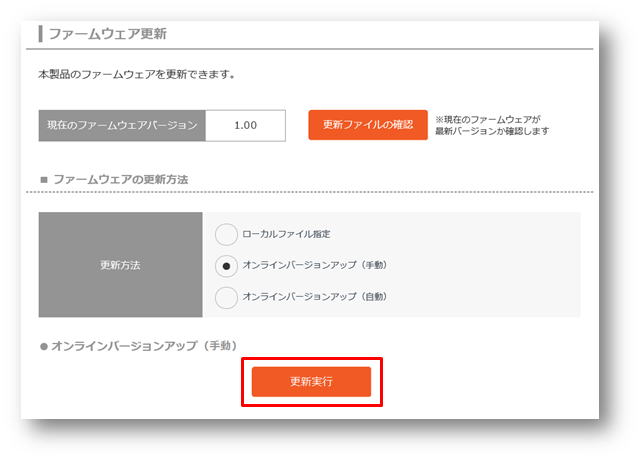Click the ※現在のファームウェアが note text
The image size is (641, 461).
pos(488,119)
